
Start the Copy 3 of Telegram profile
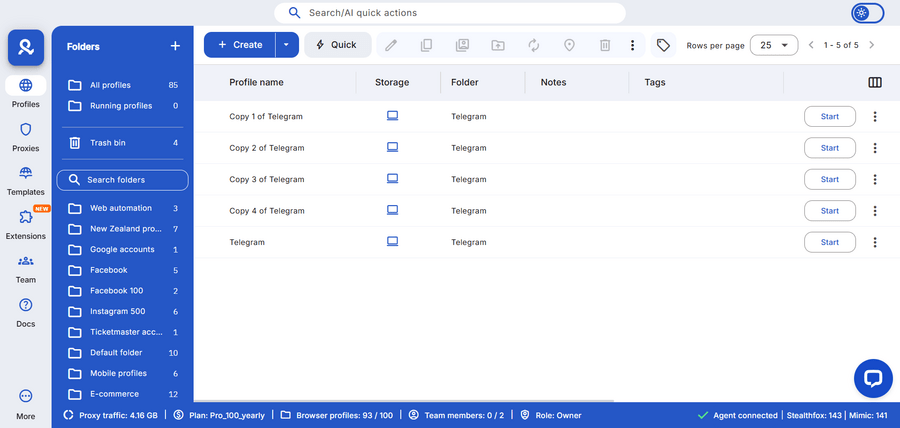[x=829, y=179]
